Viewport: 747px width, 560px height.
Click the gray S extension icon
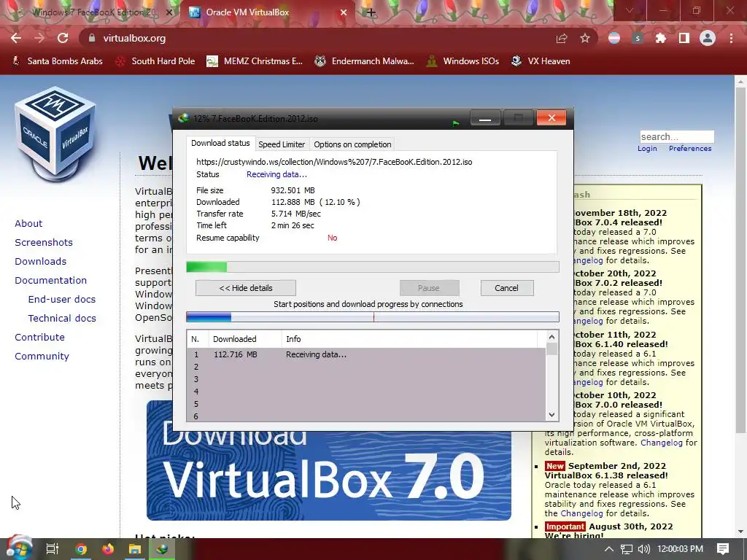638,38
